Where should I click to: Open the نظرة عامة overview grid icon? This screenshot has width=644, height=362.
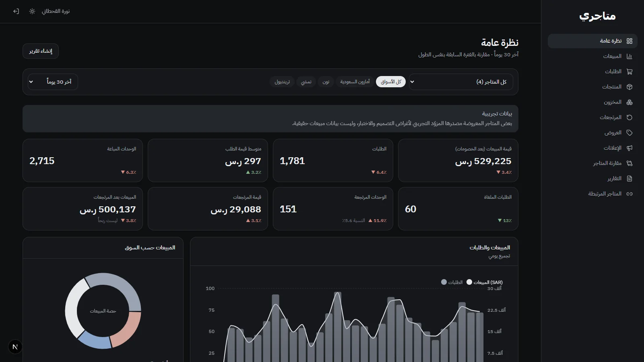tap(630, 41)
